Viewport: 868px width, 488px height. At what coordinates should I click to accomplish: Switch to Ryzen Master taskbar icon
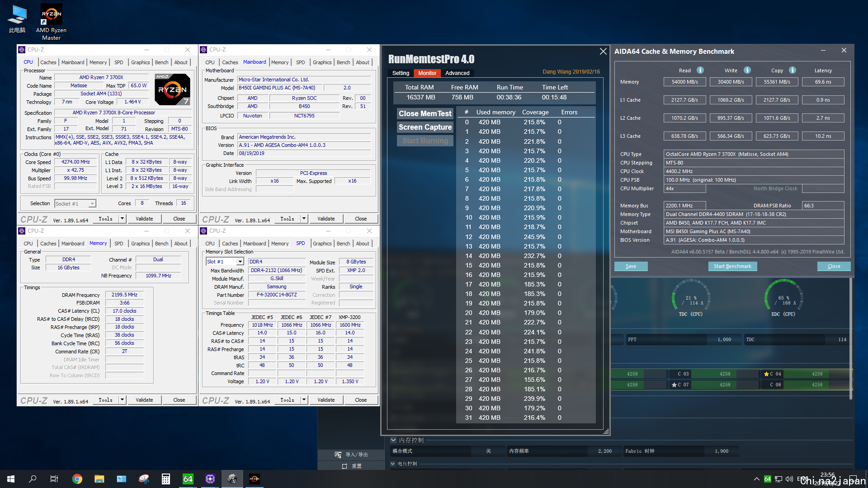[x=255, y=479]
